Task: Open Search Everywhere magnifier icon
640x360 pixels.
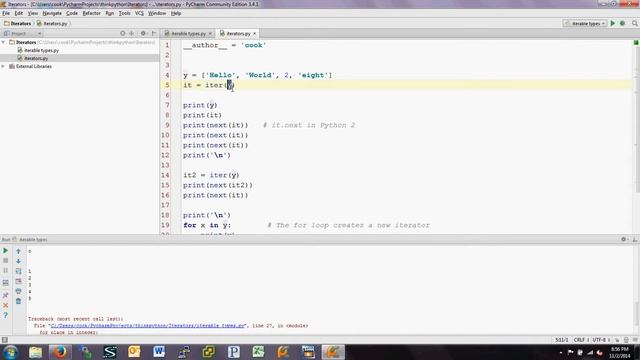Action: 635,23
